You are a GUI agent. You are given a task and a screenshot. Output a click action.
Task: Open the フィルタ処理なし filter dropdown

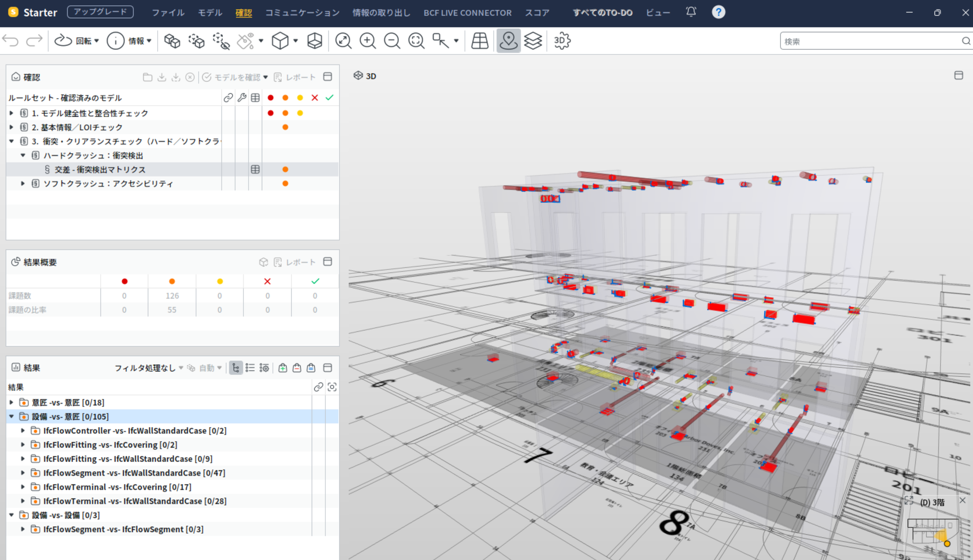click(149, 368)
